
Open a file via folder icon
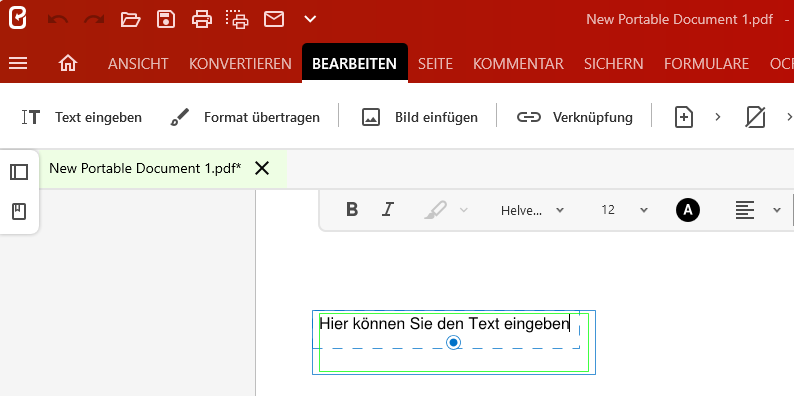pyautogui.click(x=130, y=19)
